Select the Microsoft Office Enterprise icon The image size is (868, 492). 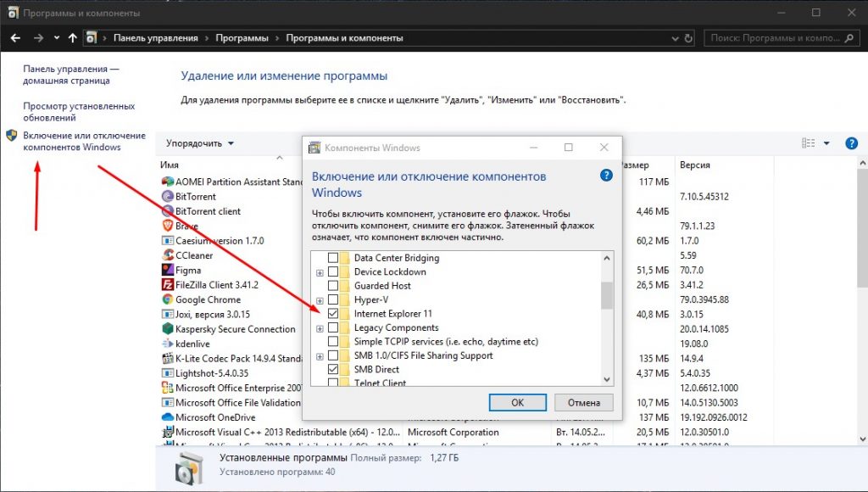167,388
